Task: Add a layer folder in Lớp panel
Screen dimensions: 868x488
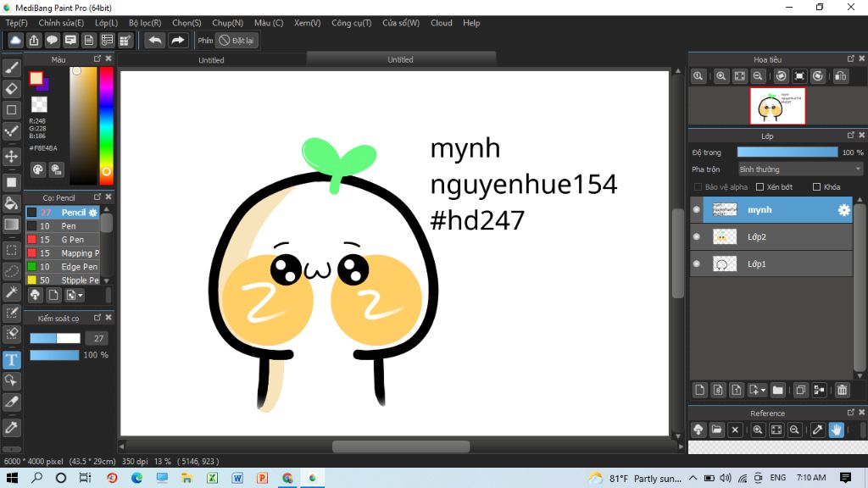Action: coord(778,390)
